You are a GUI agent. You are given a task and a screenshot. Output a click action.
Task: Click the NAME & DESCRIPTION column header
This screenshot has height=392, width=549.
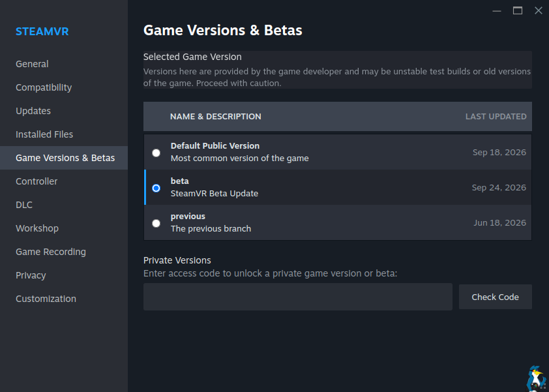point(216,117)
